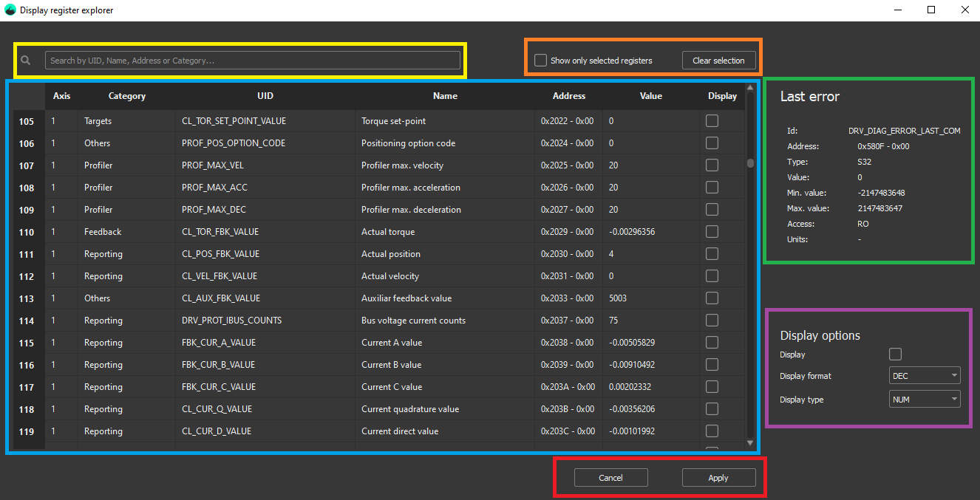
Task: Enable 'Show only selected registers' checkbox
Action: [541, 61]
